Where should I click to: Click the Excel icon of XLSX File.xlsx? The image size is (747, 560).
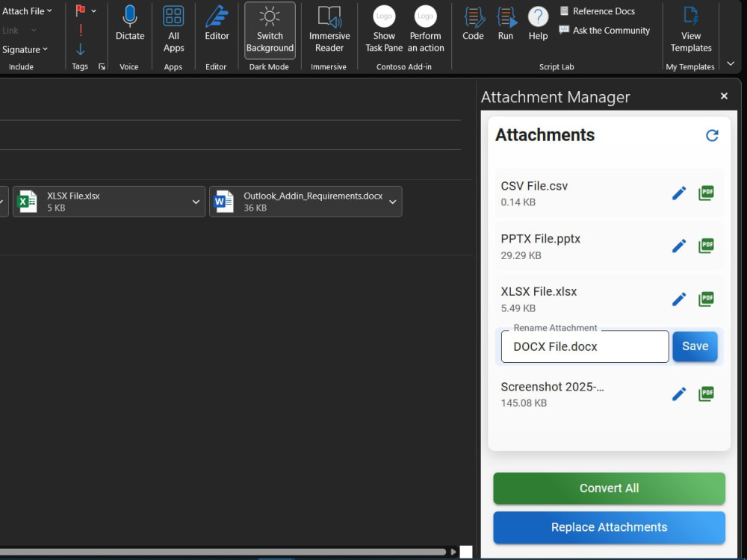point(27,202)
